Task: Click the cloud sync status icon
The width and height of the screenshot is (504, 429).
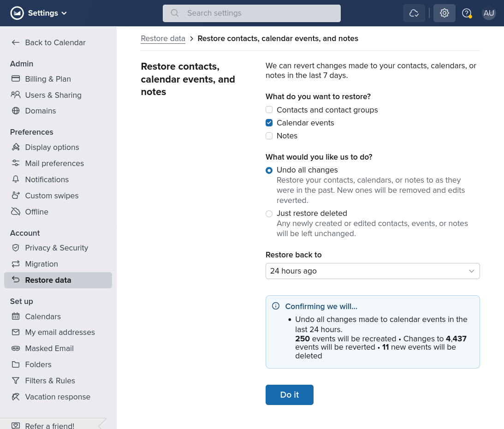Action: (414, 13)
